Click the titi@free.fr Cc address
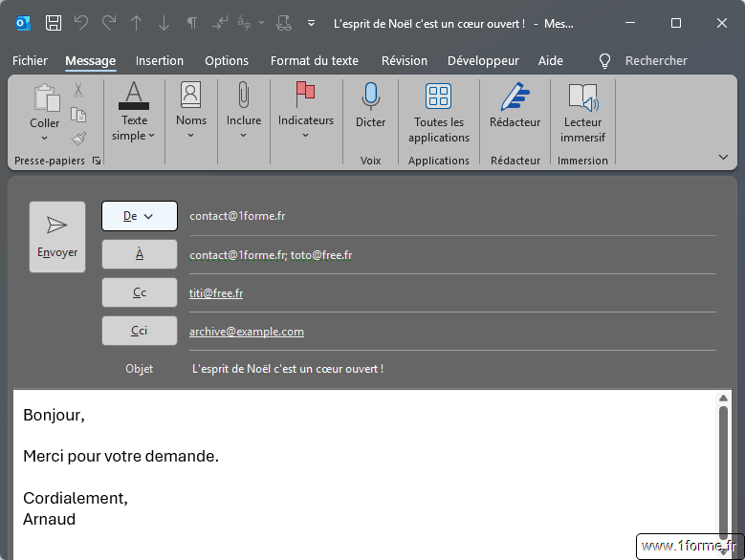The height and width of the screenshot is (560, 745). pyautogui.click(x=216, y=293)
